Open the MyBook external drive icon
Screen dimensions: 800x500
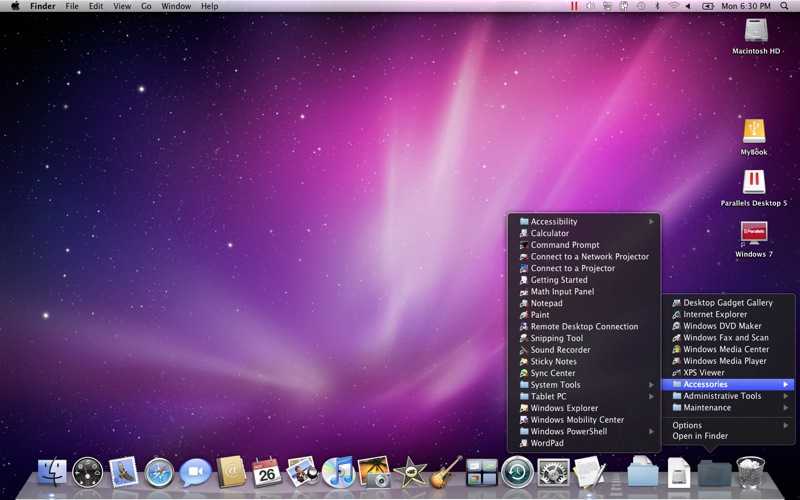coord(754,137)
